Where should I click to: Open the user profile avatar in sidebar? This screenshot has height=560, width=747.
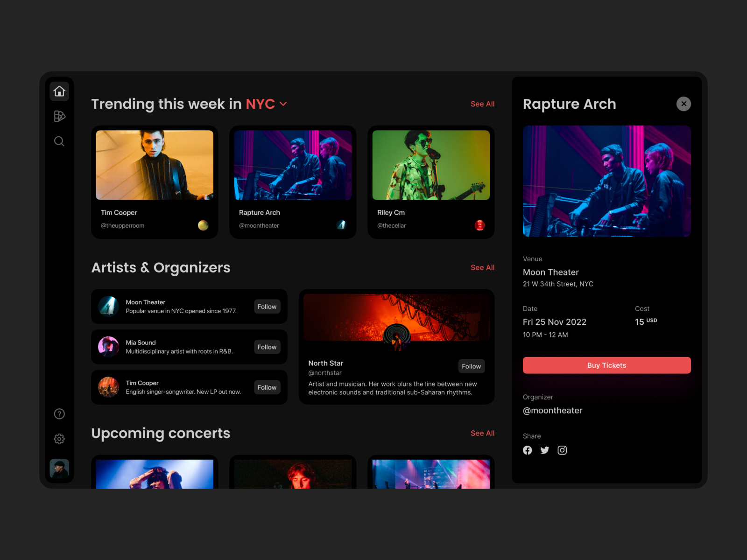[x=59, y=469]
